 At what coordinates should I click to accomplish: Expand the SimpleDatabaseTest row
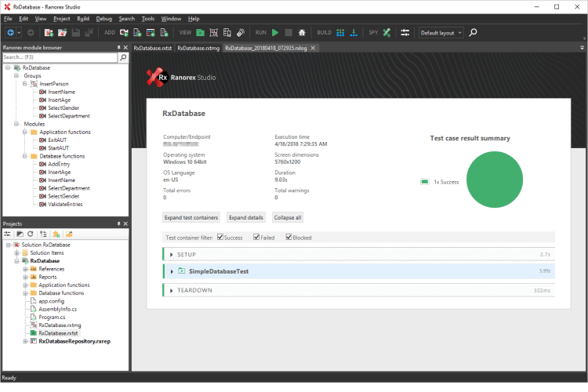click(x=172, y=271)
